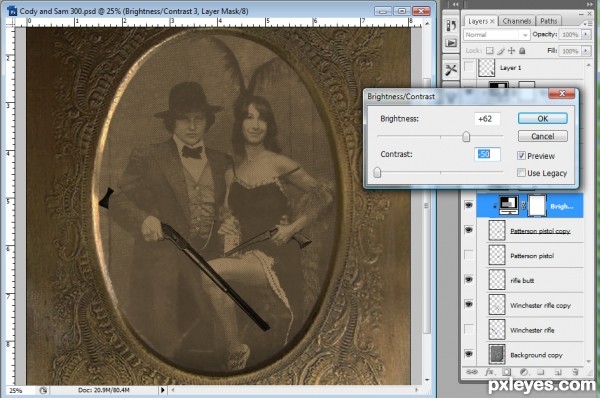Hide the rifle butt layer

[x=469, y=279]
